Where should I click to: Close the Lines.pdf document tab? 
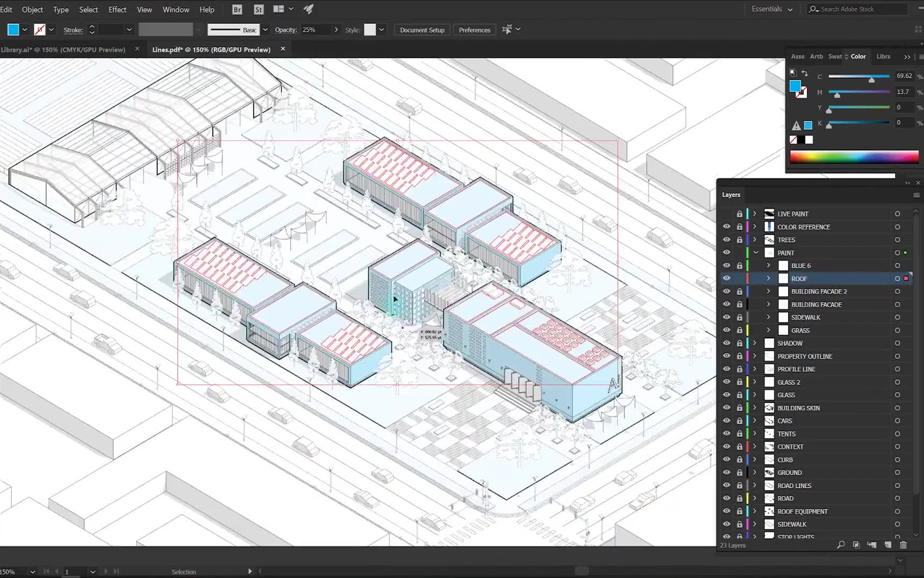coord(283,49)
